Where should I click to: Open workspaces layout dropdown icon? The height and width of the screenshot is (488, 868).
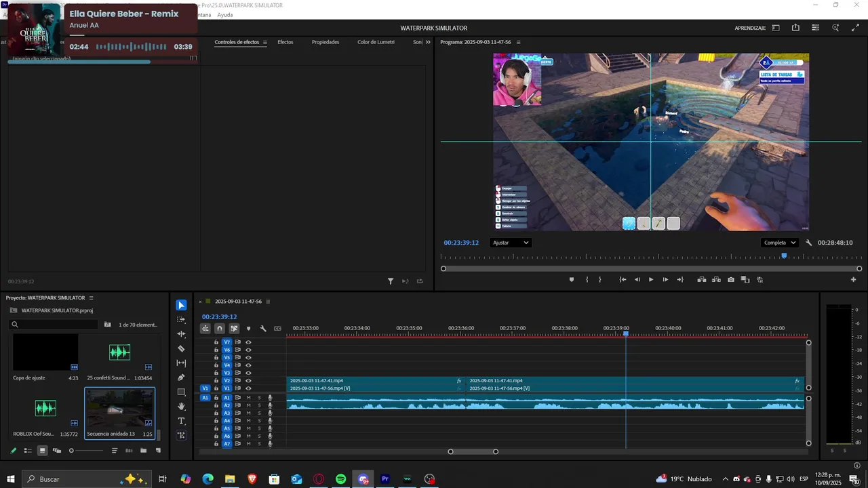point(775,28)
